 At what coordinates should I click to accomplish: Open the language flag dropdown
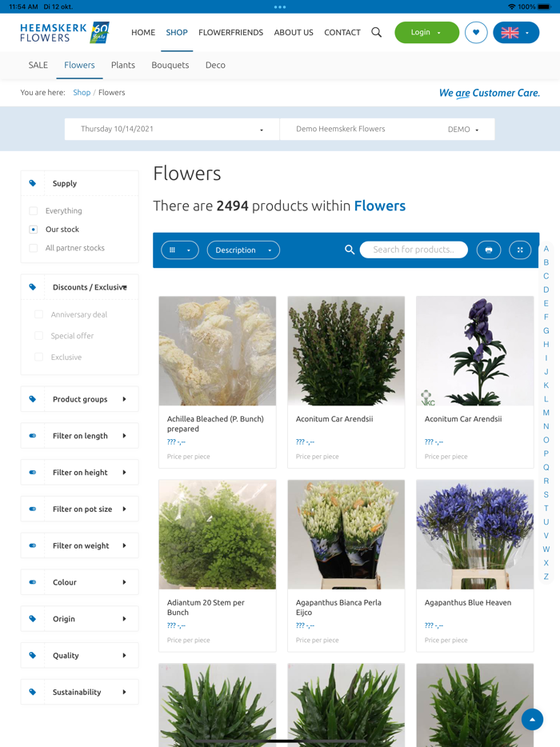(516, 33)
